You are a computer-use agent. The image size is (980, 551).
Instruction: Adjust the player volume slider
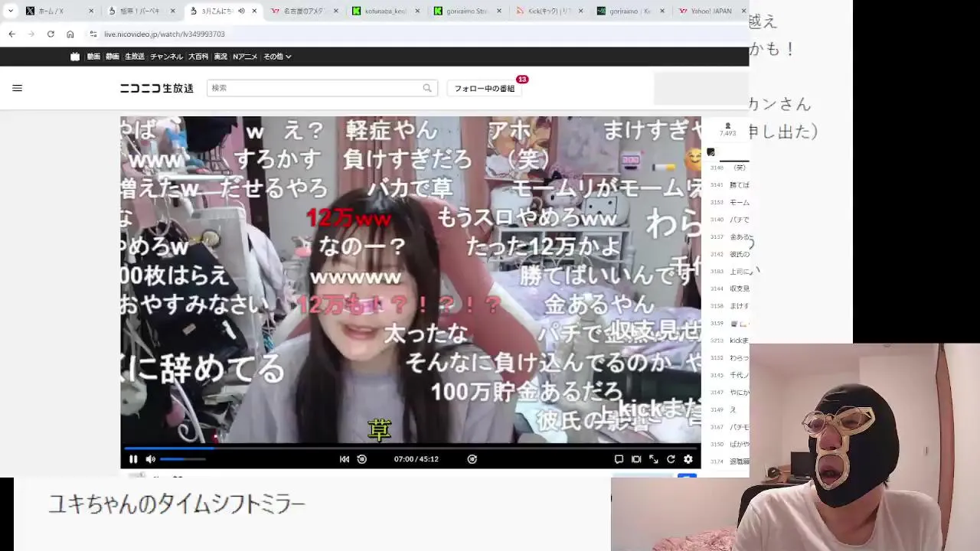click(183, 459)
